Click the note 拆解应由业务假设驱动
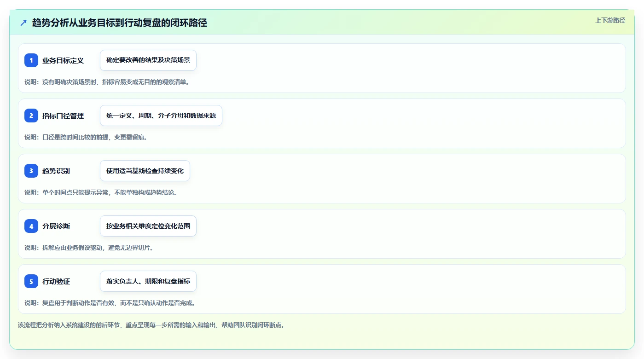 pos(89,248)
